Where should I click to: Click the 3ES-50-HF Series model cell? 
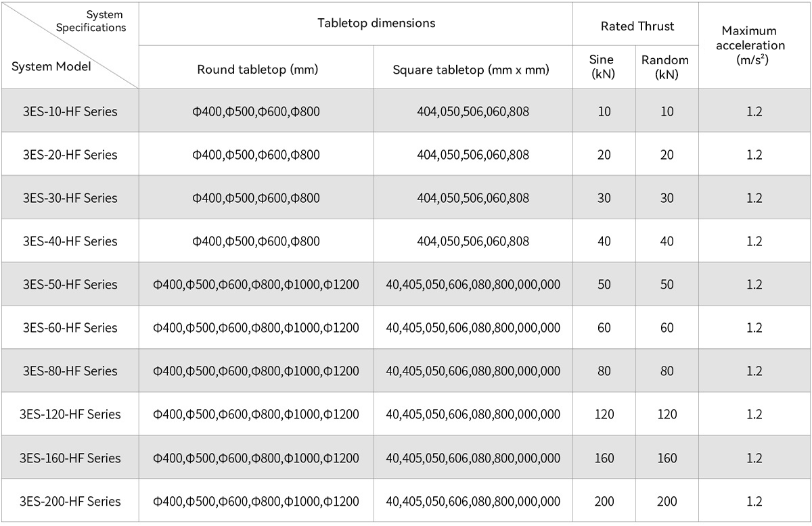point(70,284)
